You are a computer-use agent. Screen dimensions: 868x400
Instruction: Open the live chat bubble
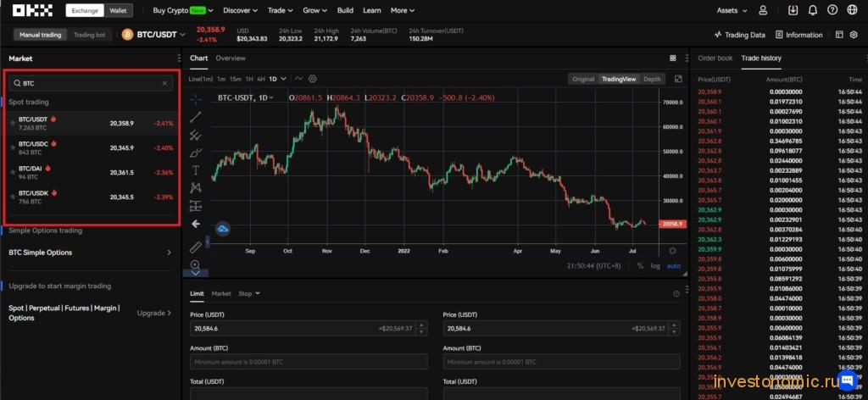point(847,380)
